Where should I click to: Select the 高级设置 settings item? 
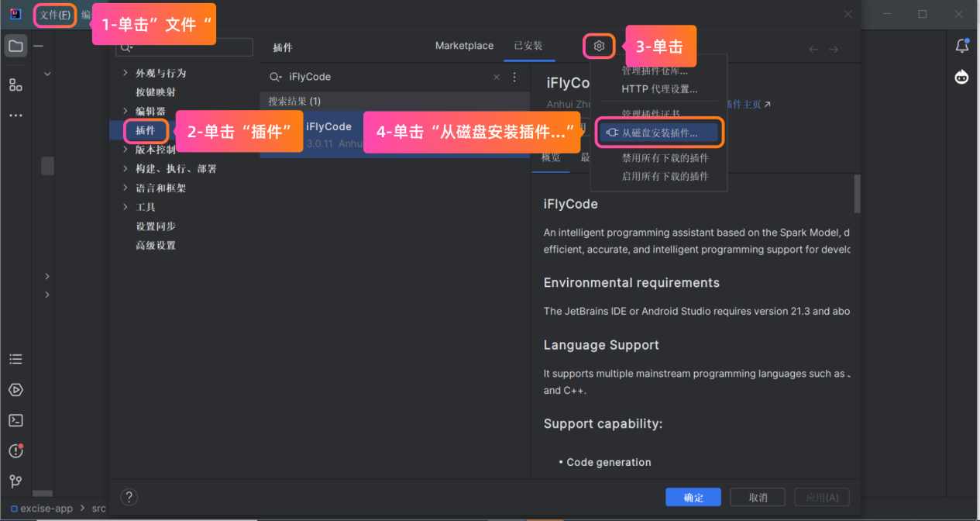156,246
